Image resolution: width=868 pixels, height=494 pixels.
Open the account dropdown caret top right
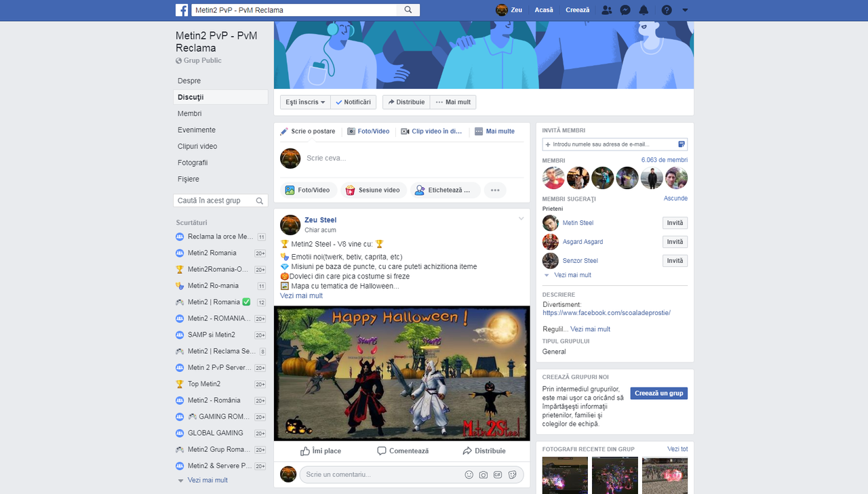tap(685, 9)
